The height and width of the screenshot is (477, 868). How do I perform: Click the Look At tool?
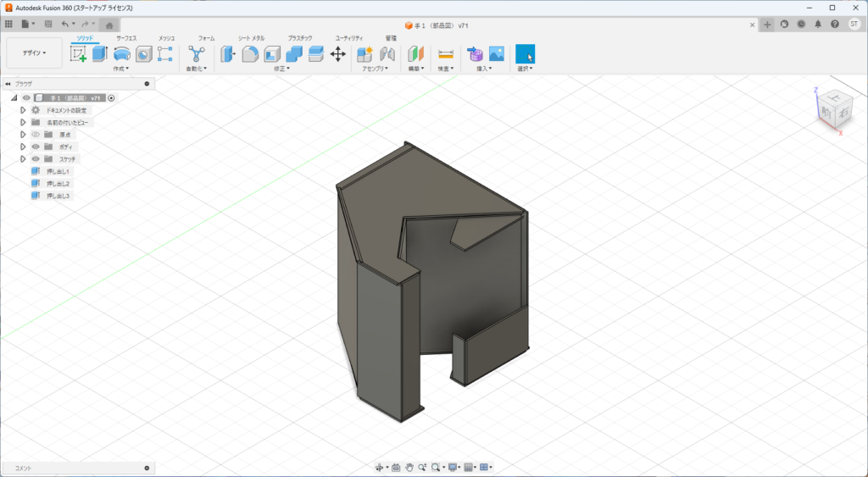coord(396,468)
